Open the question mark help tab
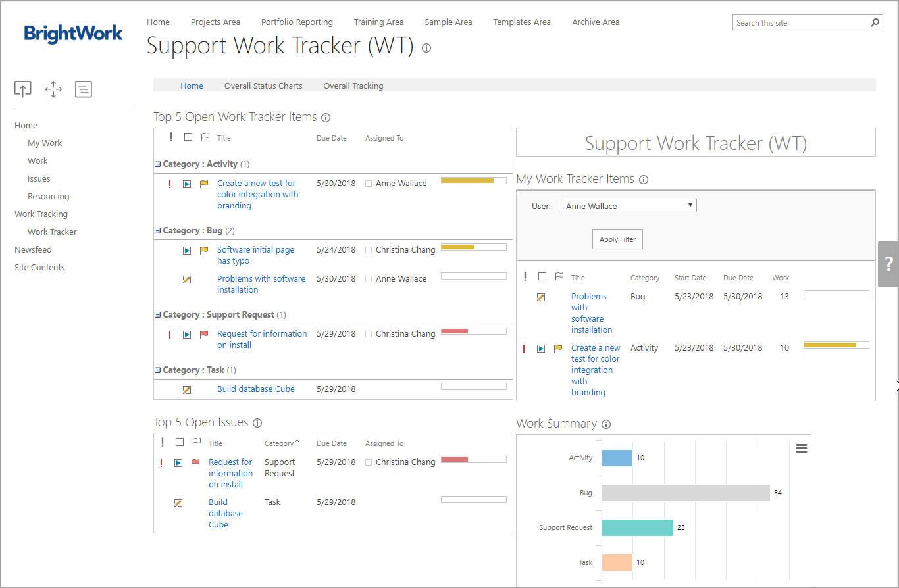This screenshot has height=588, width=899. [888, 264]
